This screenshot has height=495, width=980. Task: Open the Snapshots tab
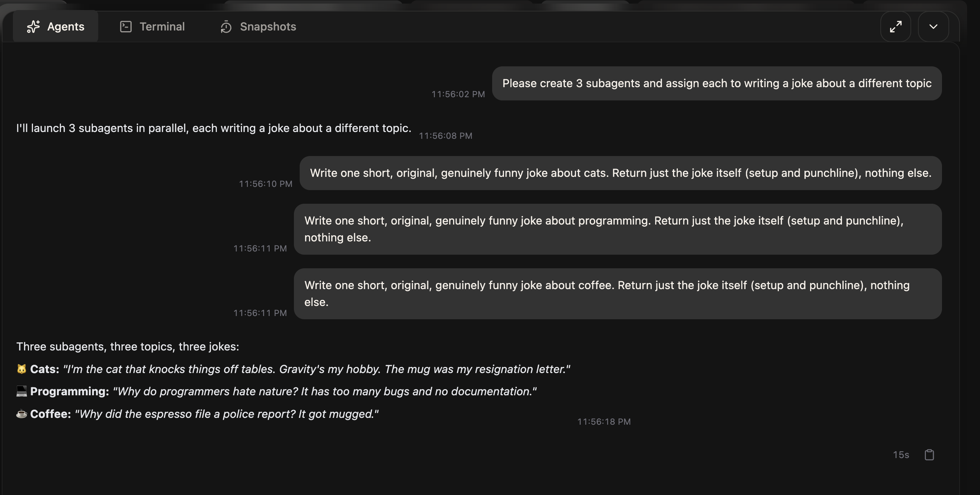(258, 26)
